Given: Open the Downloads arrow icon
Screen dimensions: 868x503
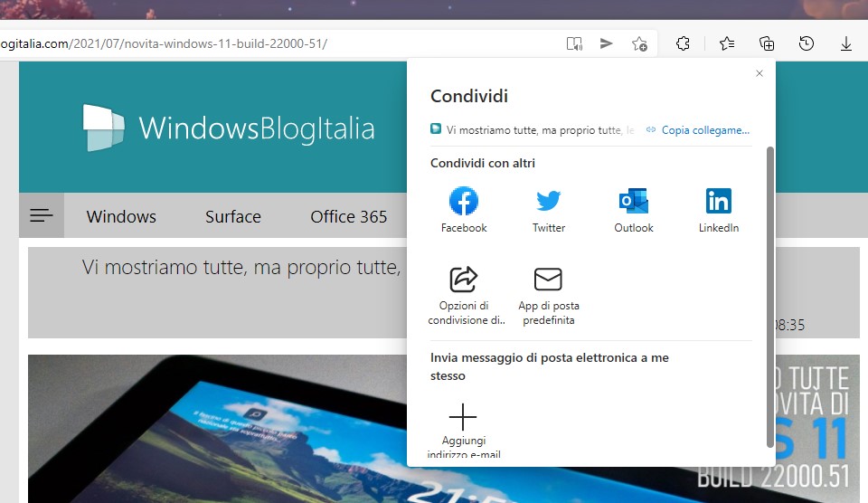Looking at the screenshot, I should [x=846, y=43].
